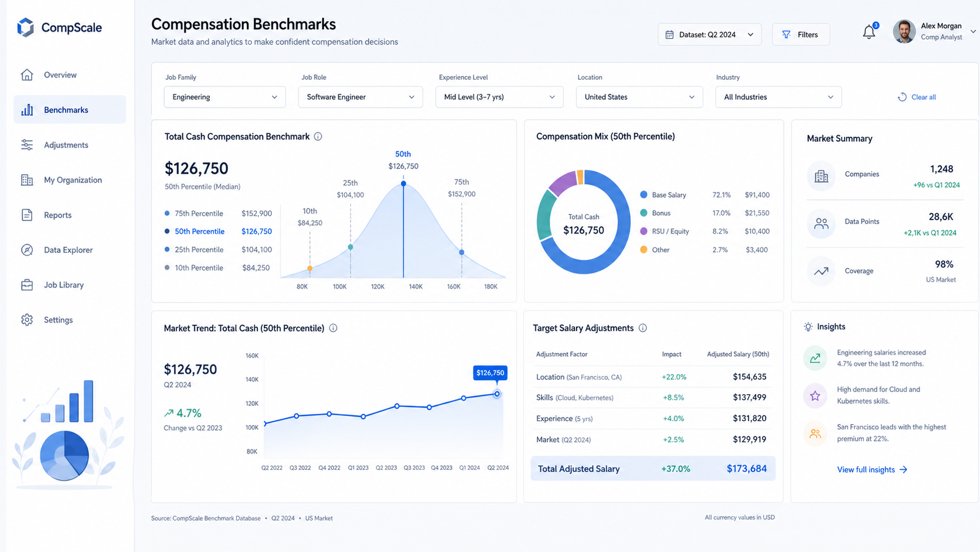Expand the Experience Level Mid Level dropdown
980x552 pixels.
499,97
